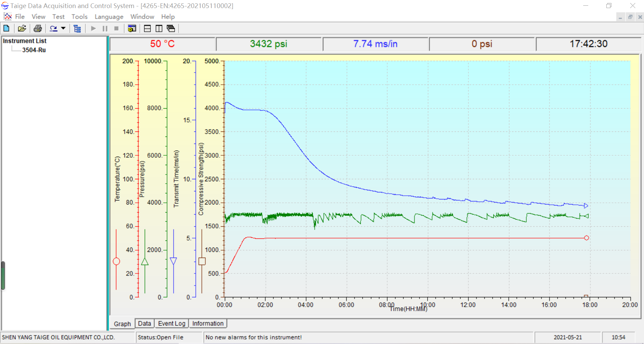Tile windows horizontally

point(147,28)
